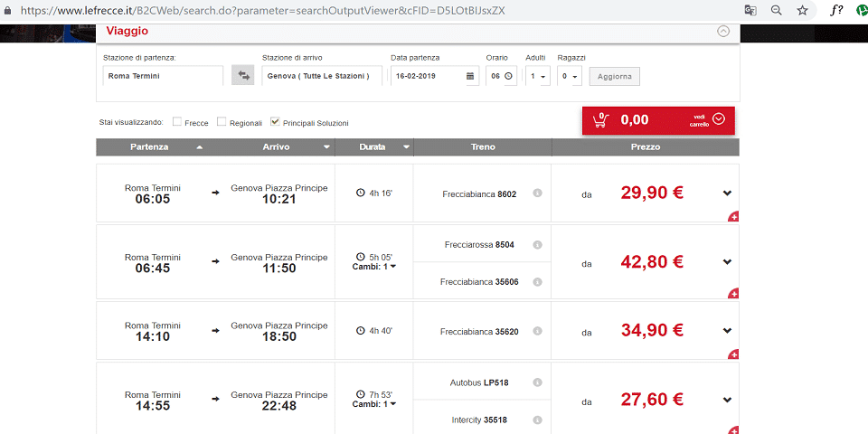868x434 pixels.
Task: Click the f? browser extension icon
Action: (x=836, y=10)
